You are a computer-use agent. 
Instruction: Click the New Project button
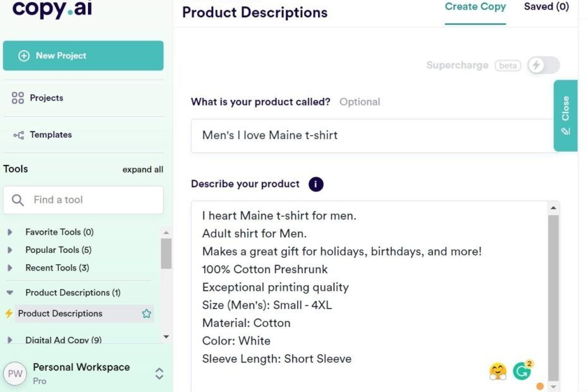tap(83, 56)
